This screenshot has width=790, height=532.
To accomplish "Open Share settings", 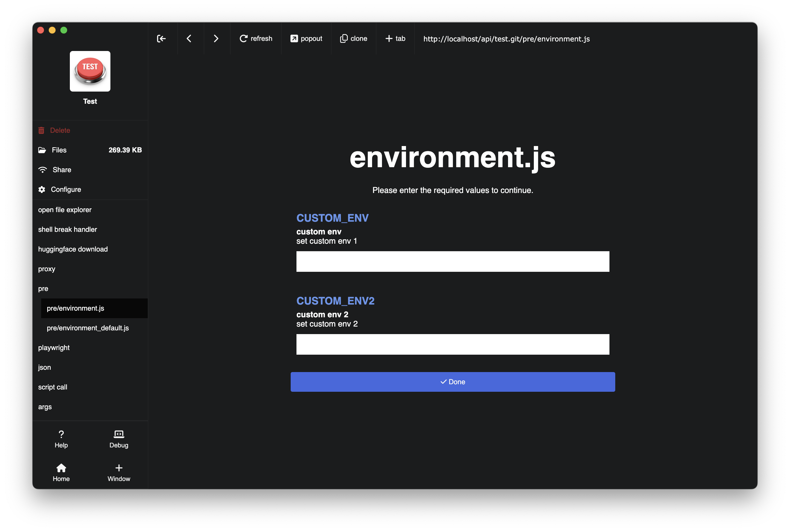I will 61,170.
